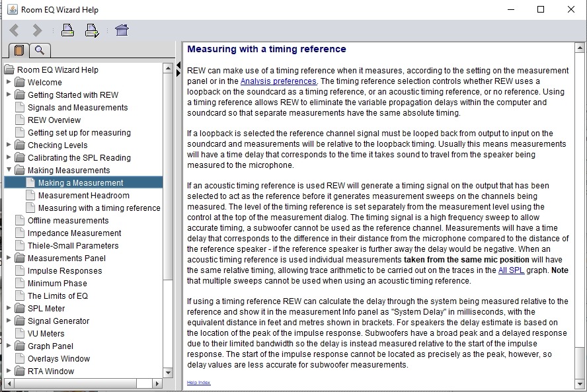Click the Making Measurements folder icon
587x392 pixels.
tap(19, 170)
